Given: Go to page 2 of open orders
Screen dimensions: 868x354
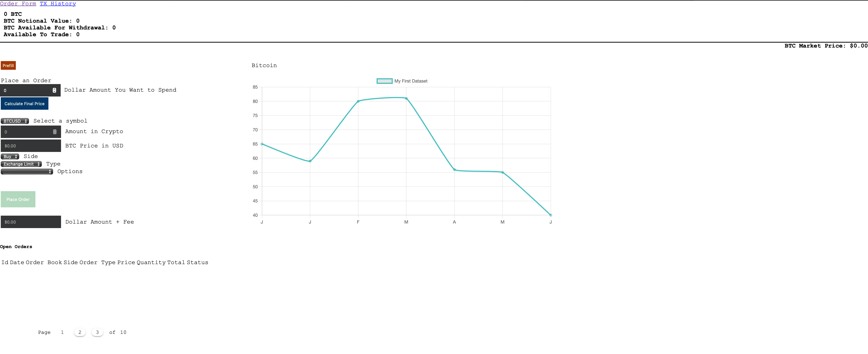Looking at the screenshot, I should coord(80,332).
